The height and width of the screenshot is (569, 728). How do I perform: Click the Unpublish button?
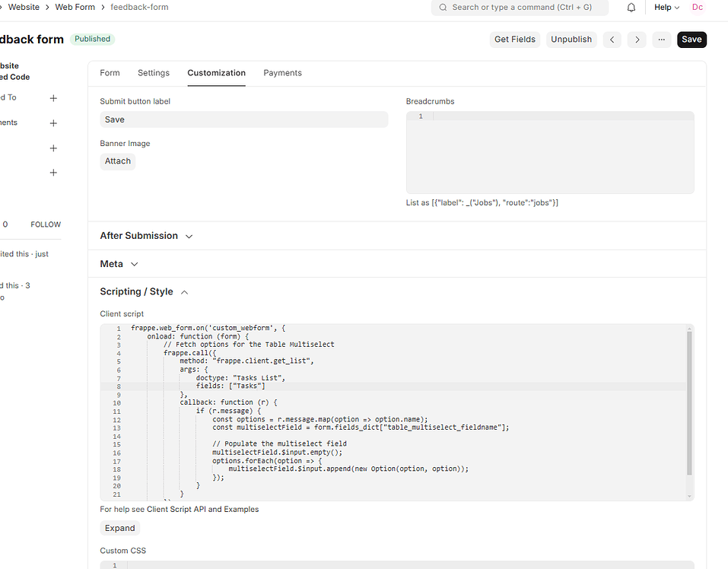coord(571,40)
